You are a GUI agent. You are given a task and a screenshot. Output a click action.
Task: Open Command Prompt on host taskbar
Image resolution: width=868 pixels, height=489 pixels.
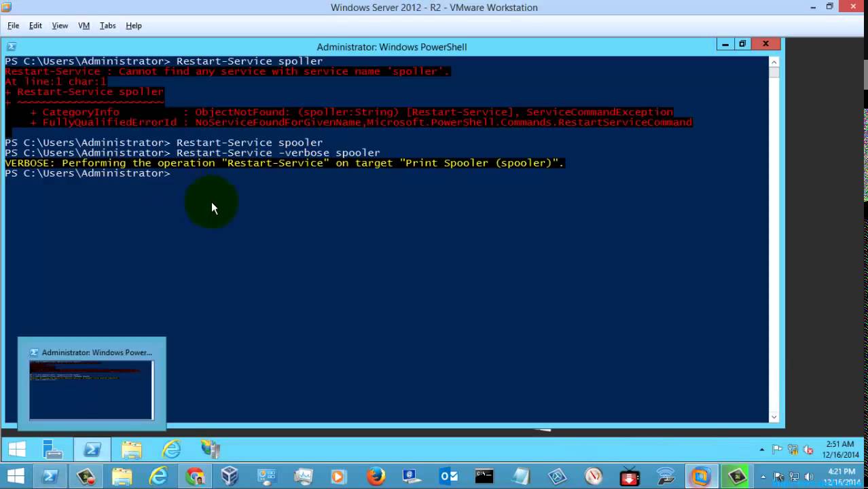click(484, 477)
